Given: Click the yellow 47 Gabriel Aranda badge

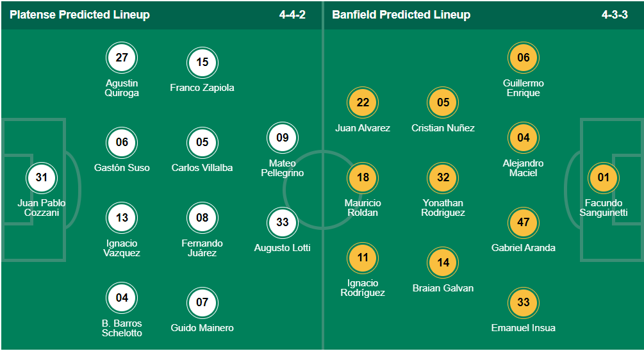Looking at the screenshot, I should [x=524, y=222].
